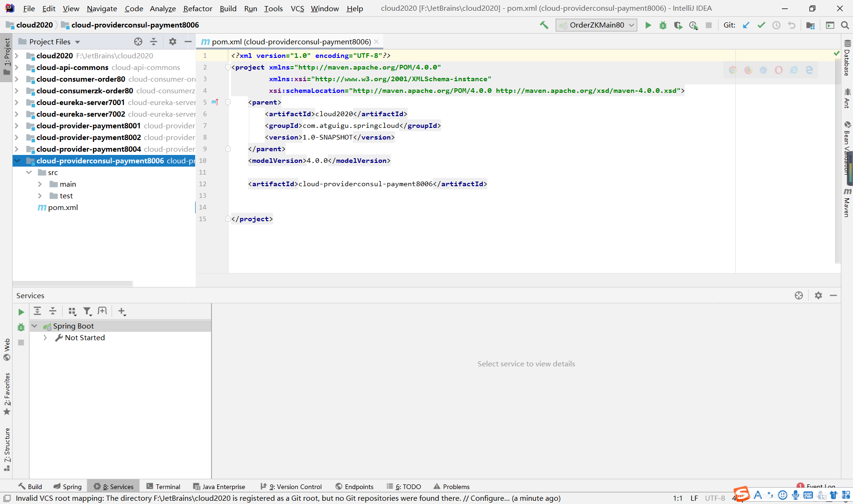Screen dimensions: 853x504
Task: Open Group By icon in Services
Action: click(72, 311)
